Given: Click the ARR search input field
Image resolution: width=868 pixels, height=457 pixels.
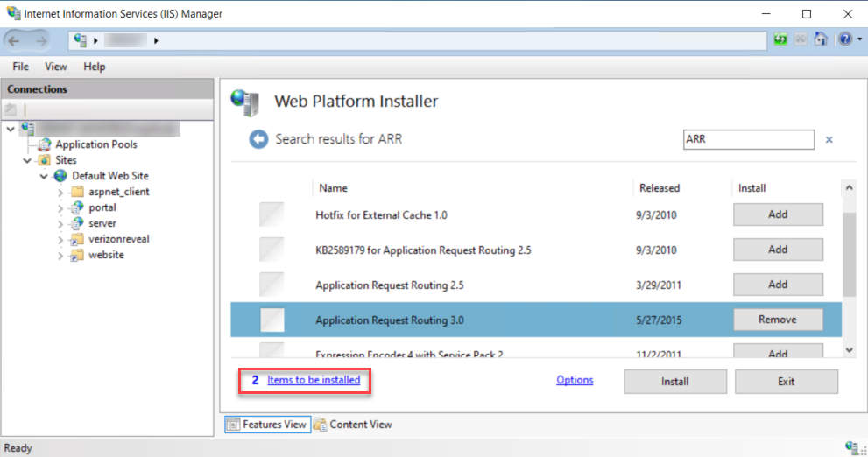Looking at the screenshot, I should tap(748, 139).
